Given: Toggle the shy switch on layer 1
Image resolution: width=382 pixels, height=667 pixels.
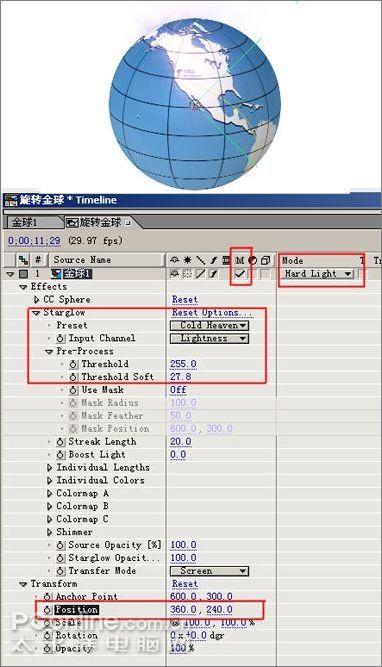Looking at the screenshot, I should pyautogui.click(x=174, y=274).
